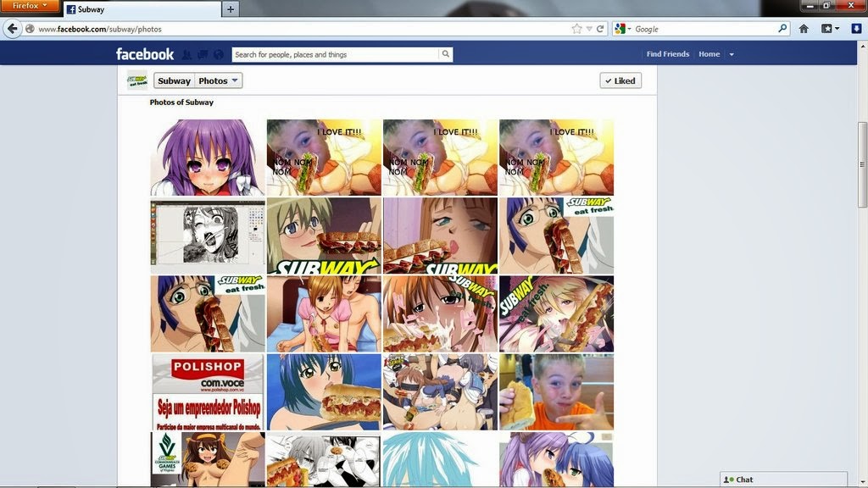The width and height of the screenshot is (868, 488).
Task: Click the Google search field in the toolbar
Action: click(x=704, y=29)
